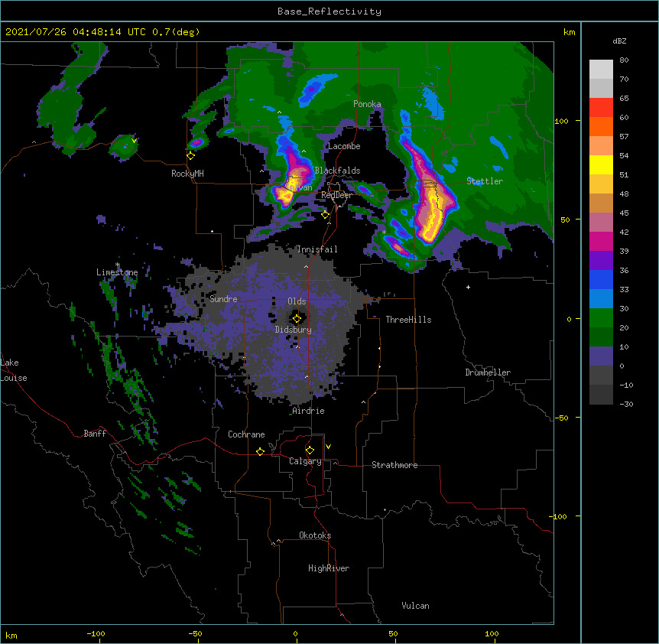This screenshot has height=644, width=659.
Task: Select the bright green 20-30 dBZ legend band
Action: (x=601, y=318)
